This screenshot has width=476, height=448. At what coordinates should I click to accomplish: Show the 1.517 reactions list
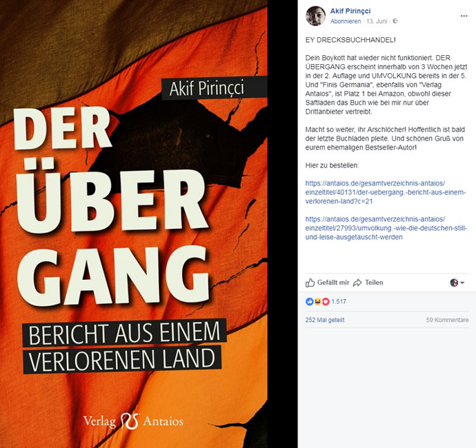click(339, 301)
